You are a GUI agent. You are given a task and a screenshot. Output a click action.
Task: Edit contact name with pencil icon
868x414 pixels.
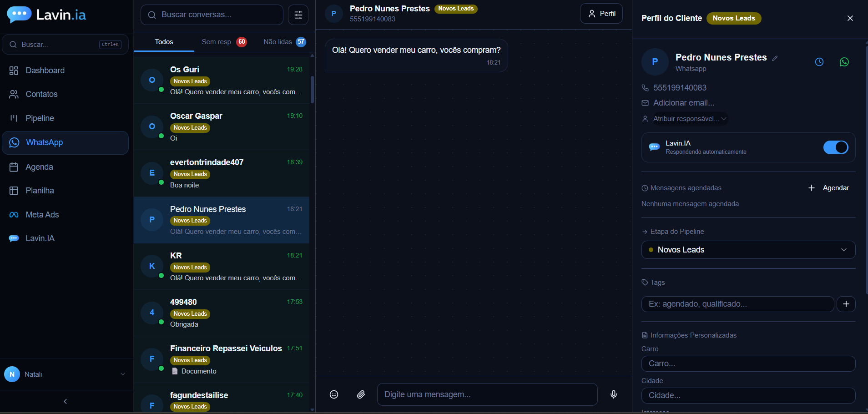click(x=775, y=58)
